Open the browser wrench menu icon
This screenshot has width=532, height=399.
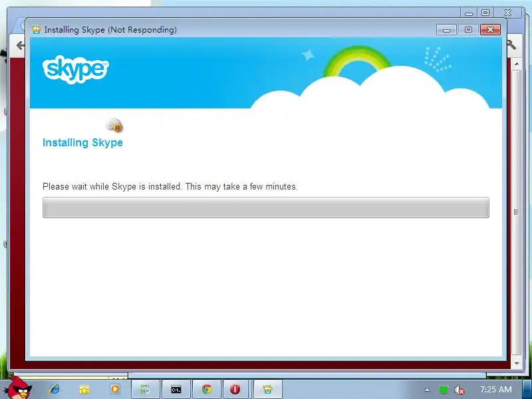click(511, 45)
